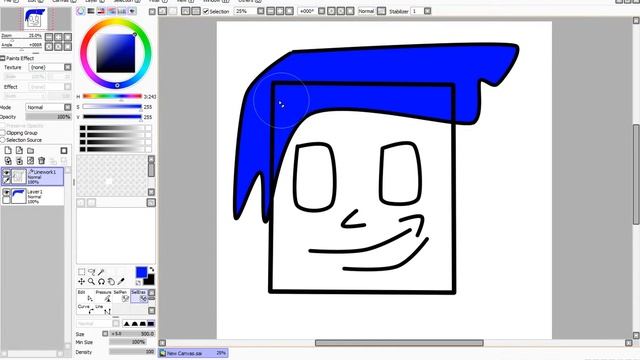Show the color mixer panel

click(111, 11)
